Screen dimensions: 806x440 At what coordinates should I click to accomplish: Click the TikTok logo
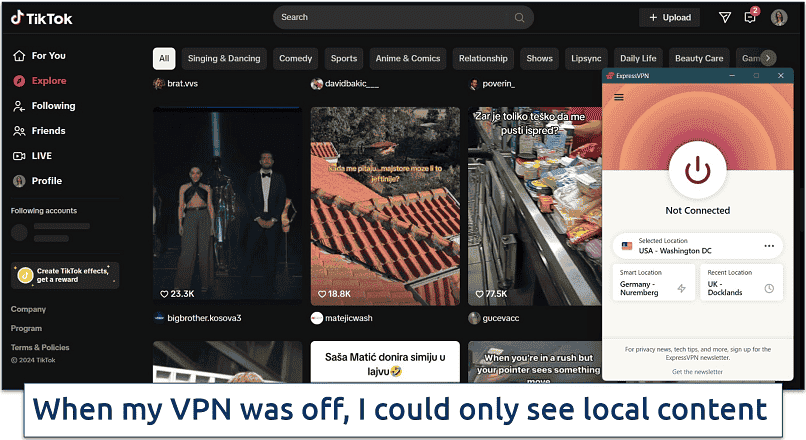tap(42, 19)
